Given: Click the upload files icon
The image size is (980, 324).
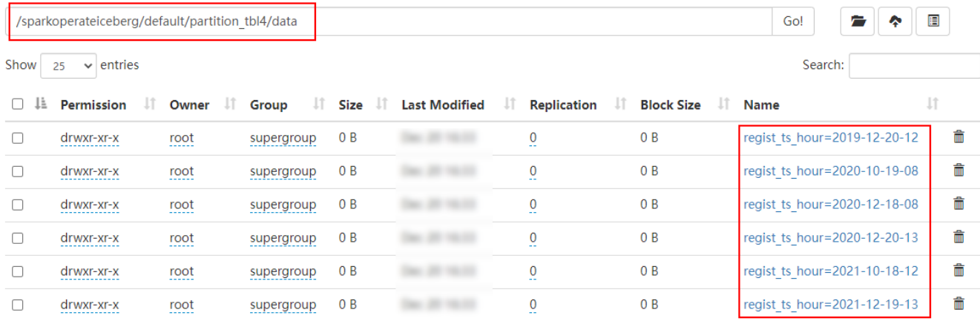Looking at the screenshot, I should pos(895,22).
